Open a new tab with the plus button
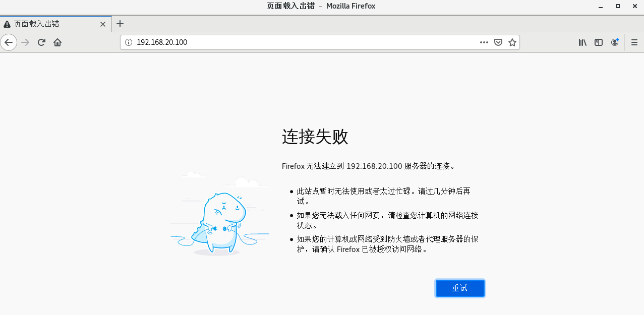 click(x=120, y=24)
